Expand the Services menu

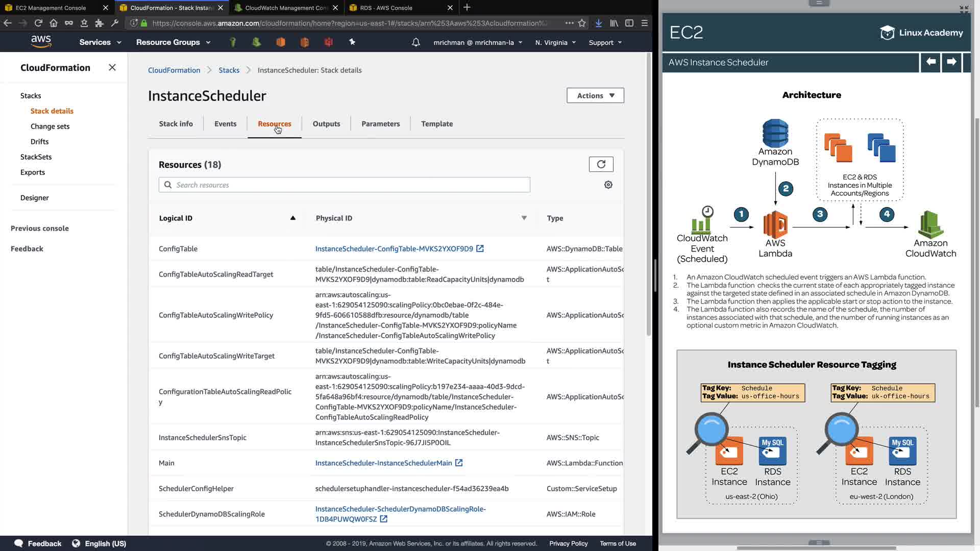pos(100,42)
